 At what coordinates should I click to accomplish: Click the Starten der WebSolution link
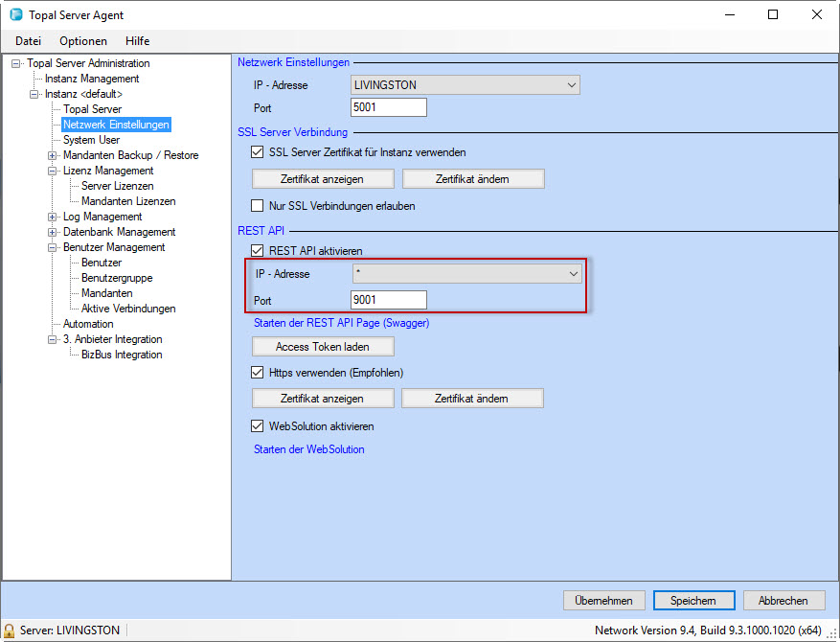[x=308, y=449]
